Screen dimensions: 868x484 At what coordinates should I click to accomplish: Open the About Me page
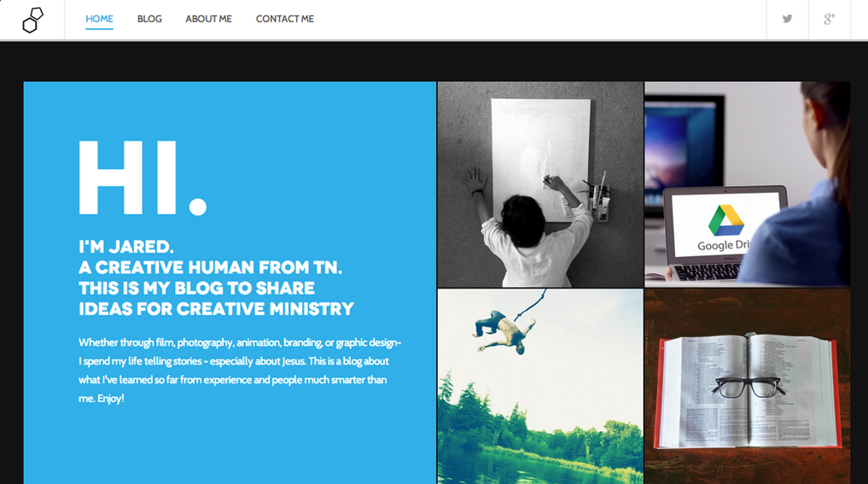(x=208, y=19)
